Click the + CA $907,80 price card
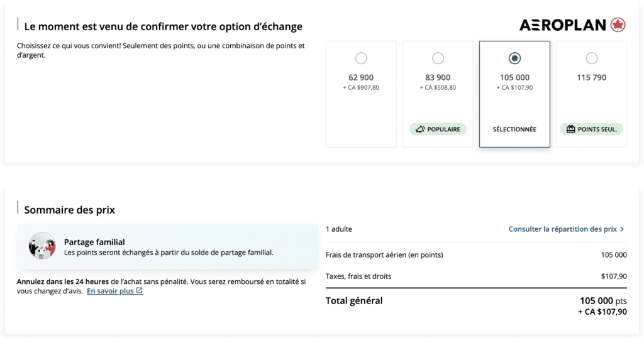The height and width of the screenshot is (338, 644). (361, 94)
